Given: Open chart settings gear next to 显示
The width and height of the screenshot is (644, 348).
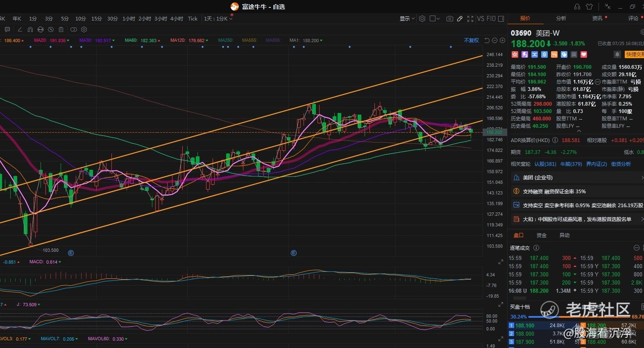Looking at the screenshot, I should 422,18.
